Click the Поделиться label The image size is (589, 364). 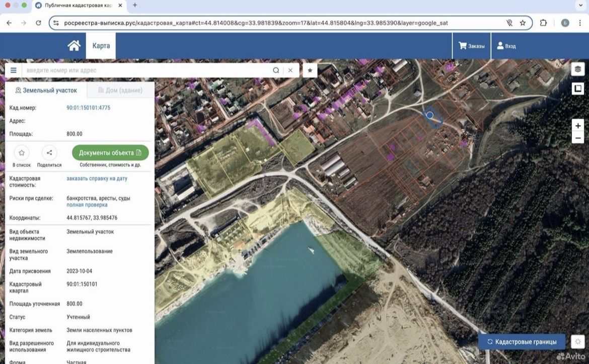[49, 165]
